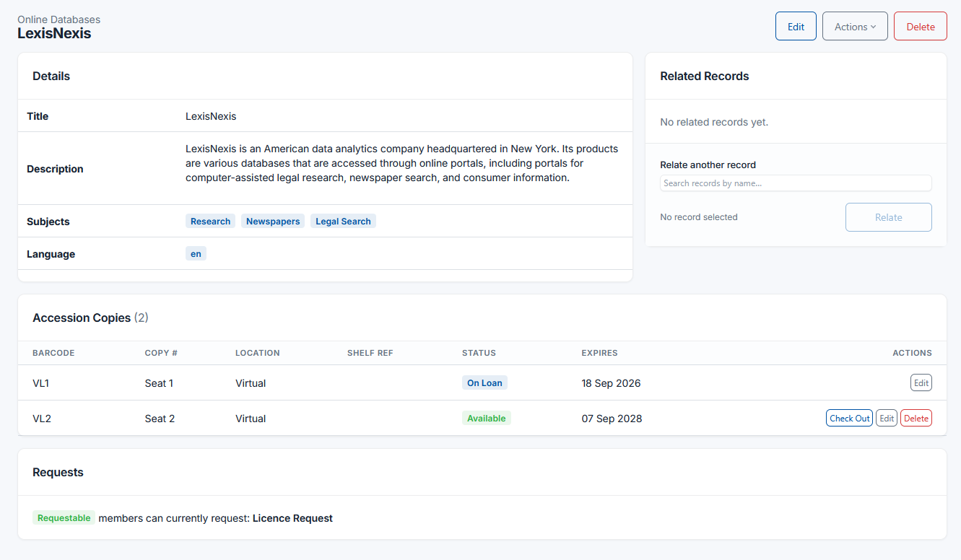Click the EXPIRES column header

click(599, 354)
